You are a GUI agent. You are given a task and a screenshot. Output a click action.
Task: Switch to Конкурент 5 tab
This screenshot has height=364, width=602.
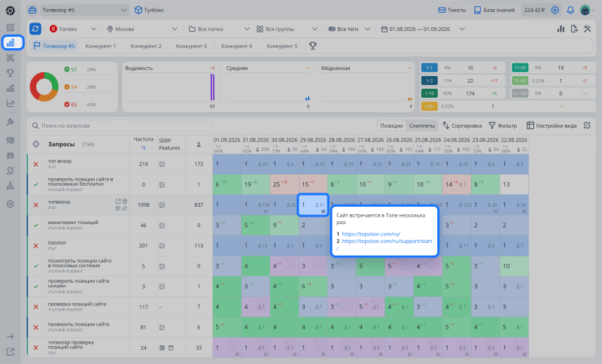pyautogui.click(x=281, y=46)
